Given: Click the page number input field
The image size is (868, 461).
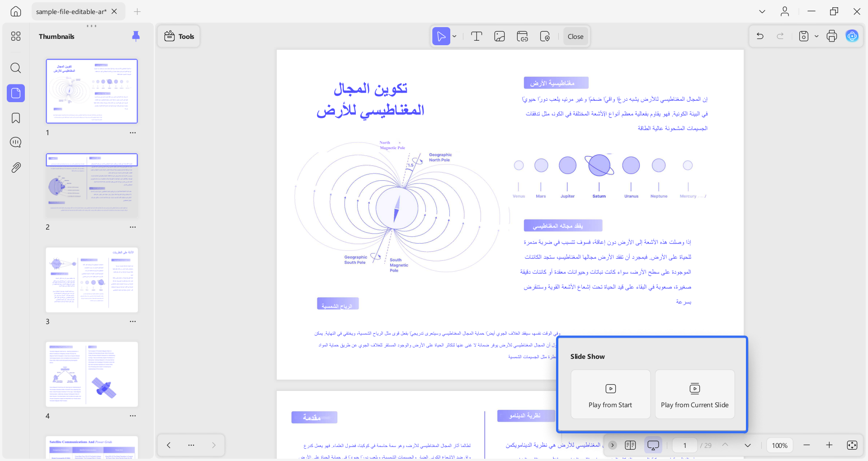Looking at the screenshot, I should pyautogui.click(x=685, y=445).
